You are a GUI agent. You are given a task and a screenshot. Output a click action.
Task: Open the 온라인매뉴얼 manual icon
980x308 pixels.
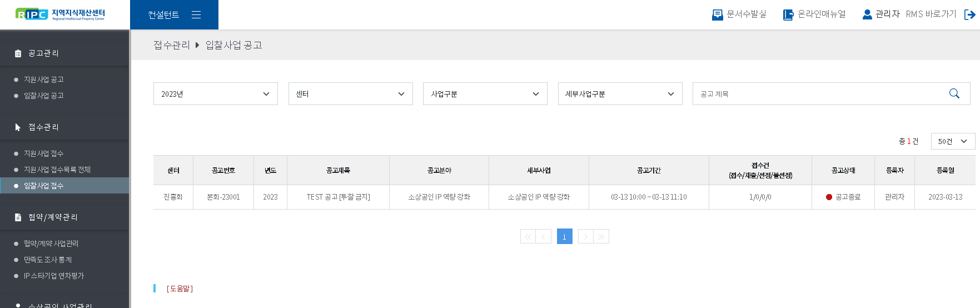point(788,15)
